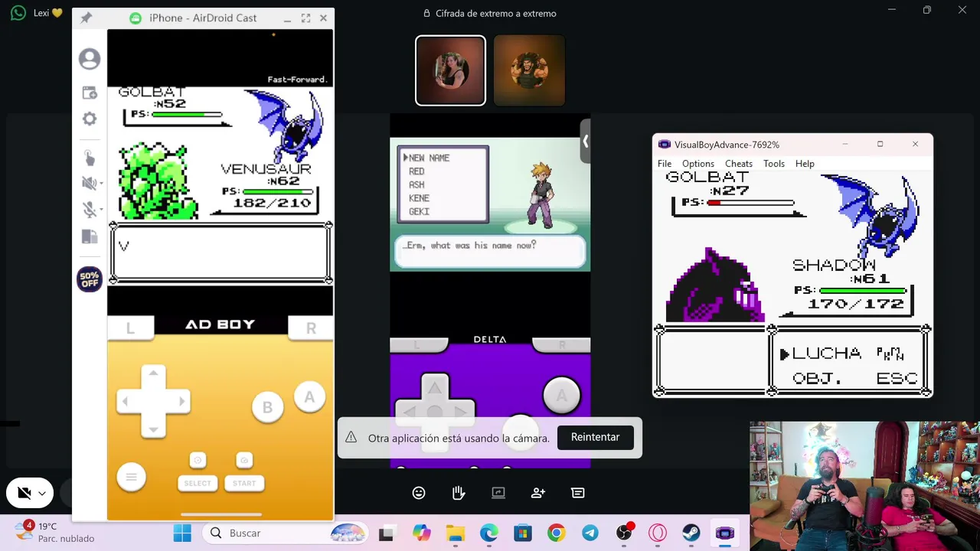Open the Help menu in VisualBoyAdvance
The height and width of the screenshot is (551, 980).
(x=805, y=164)
